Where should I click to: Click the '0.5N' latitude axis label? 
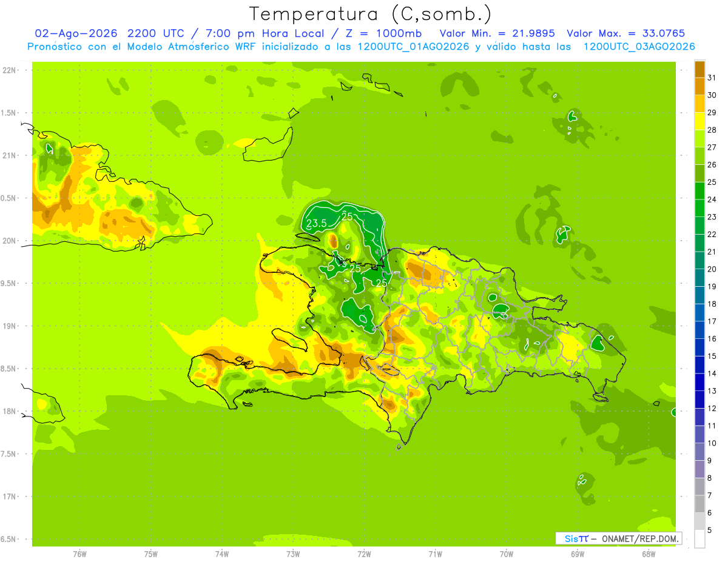9,198
